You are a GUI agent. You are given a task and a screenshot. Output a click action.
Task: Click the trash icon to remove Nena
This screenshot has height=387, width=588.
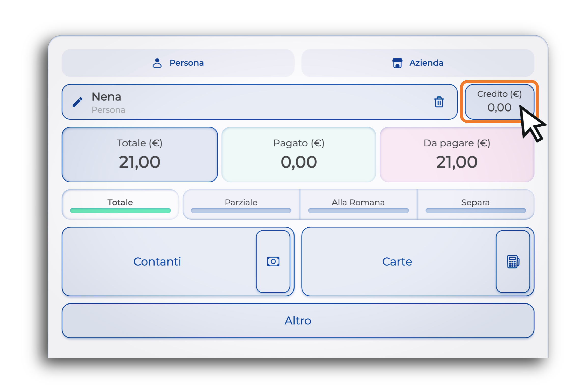439,102
